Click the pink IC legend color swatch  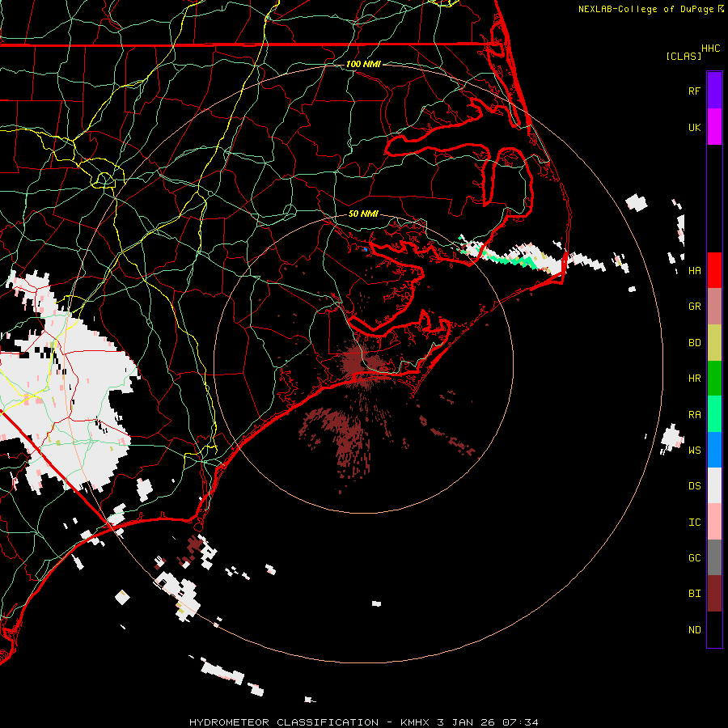pos(714,522)
